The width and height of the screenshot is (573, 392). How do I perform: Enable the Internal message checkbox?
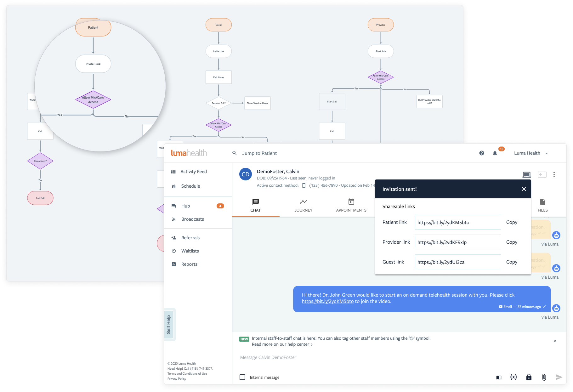click(x=242, y=377)
